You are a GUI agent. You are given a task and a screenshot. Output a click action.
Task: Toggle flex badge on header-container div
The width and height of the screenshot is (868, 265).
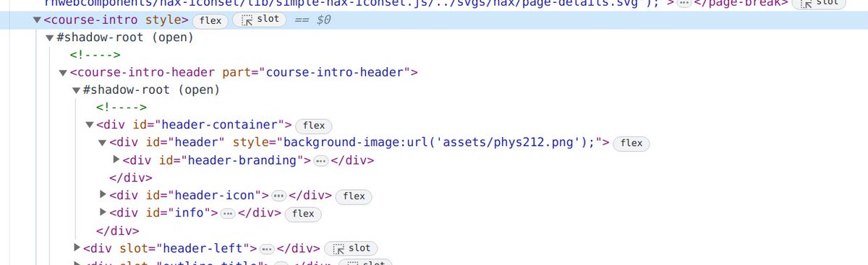pyautogui.click(x=313, y=126)
